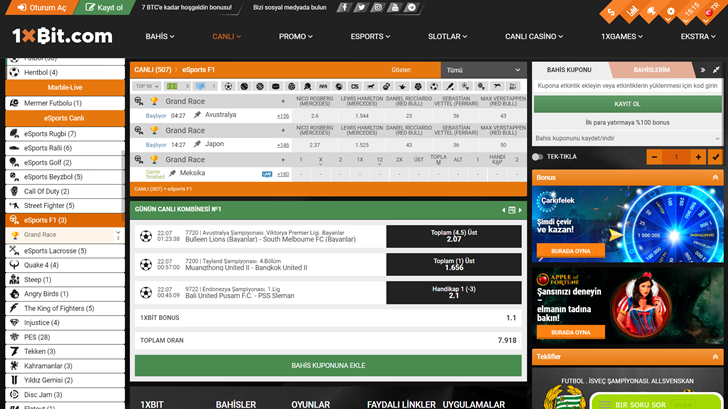
Task: Open the settings gear icon in header
Action: [670, 12]
